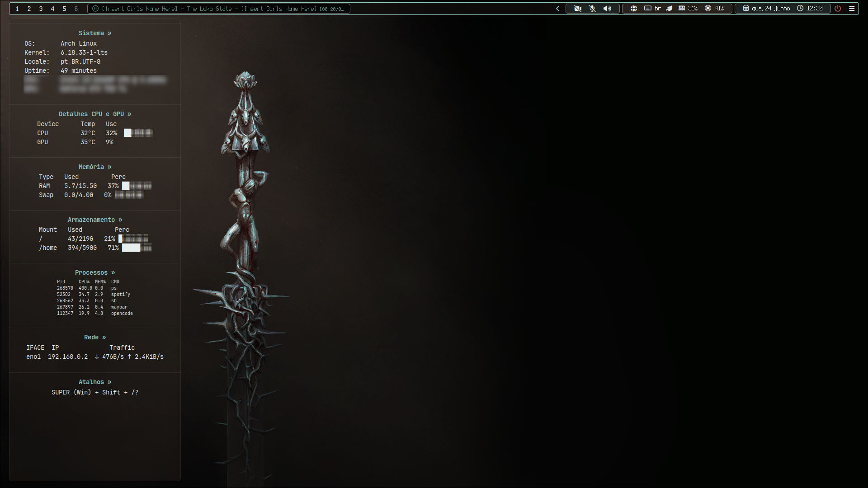Switch to workspace 5
This screenshot has width=868, height=488.
(x=64, y=9)
